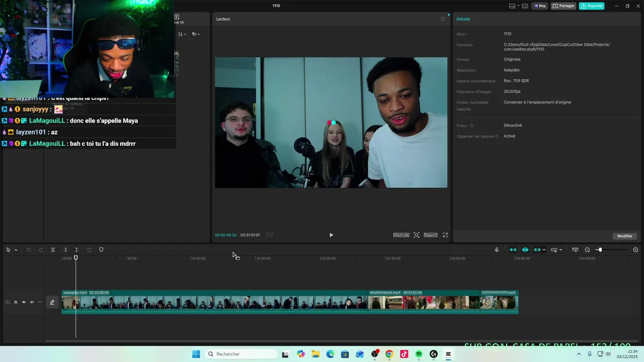Click the Partager button
The width and height of the screenshot is (644, 362).
tap(563, 6)
